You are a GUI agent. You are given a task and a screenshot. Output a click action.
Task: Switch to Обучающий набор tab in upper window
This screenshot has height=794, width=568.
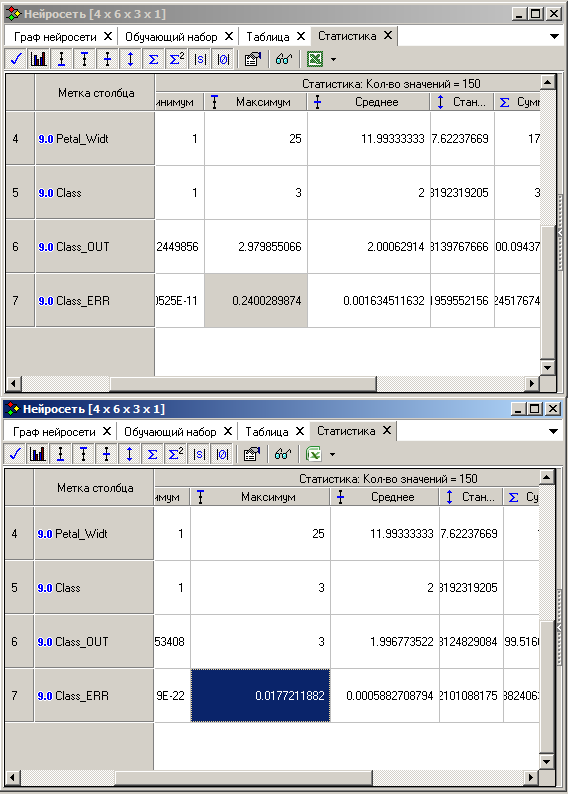point(171,37)
